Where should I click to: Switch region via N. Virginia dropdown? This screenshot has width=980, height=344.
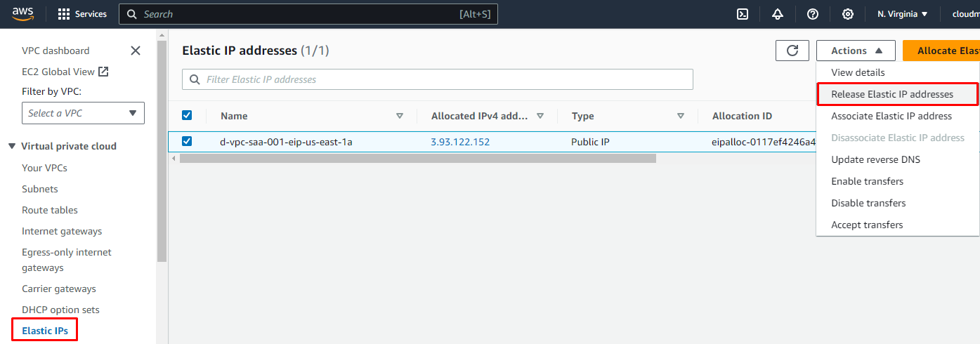click(903, 14)
